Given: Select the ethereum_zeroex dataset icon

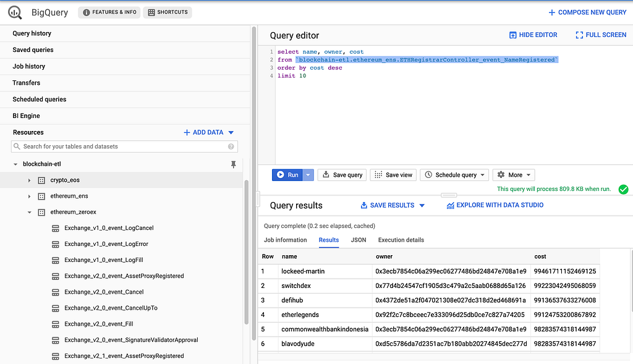Looking at the screenshot, I should click(x=41, y=212).
